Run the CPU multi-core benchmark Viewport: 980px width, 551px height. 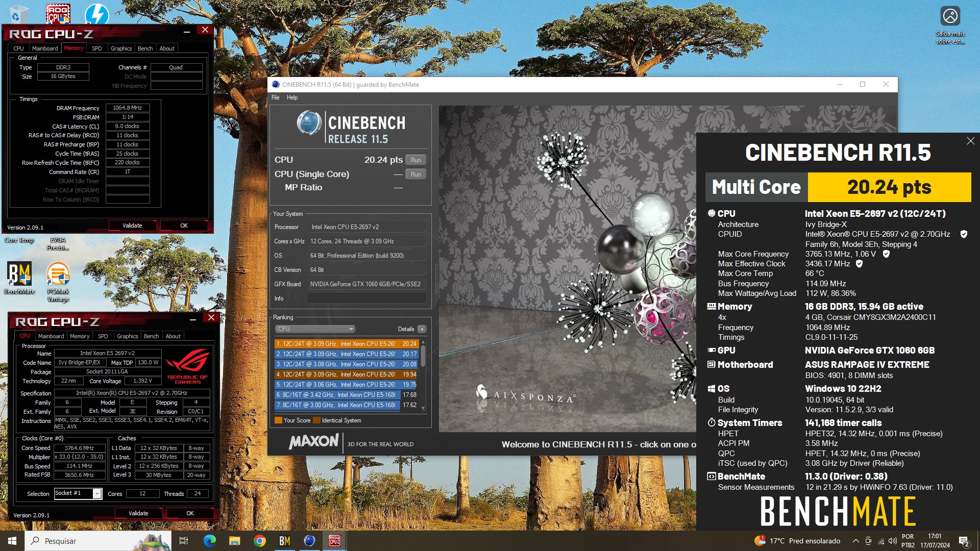click(x=415, y=160)
